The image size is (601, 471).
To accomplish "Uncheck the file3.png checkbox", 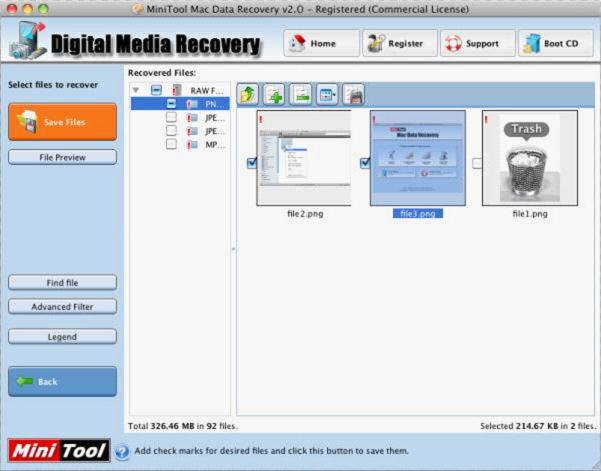I will [x=365, y=163].
